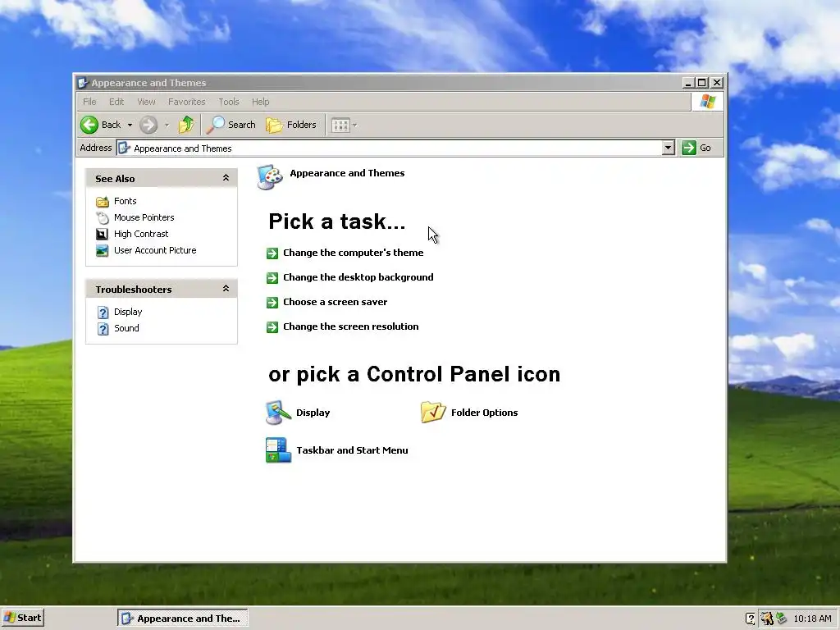Viewport: 840px width, 630px height.
Task: Click the help question mark tray icon
Action: [750, 619]
